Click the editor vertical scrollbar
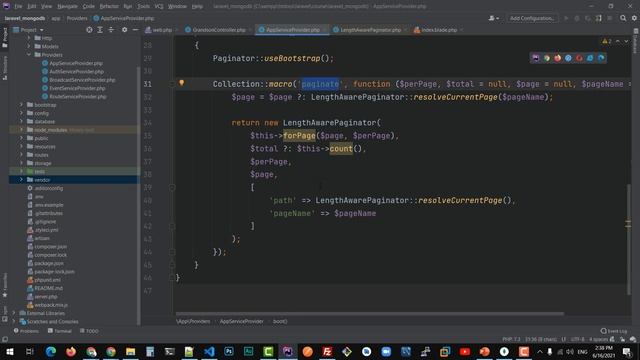 pyautogui.click(x=629, y=239)
